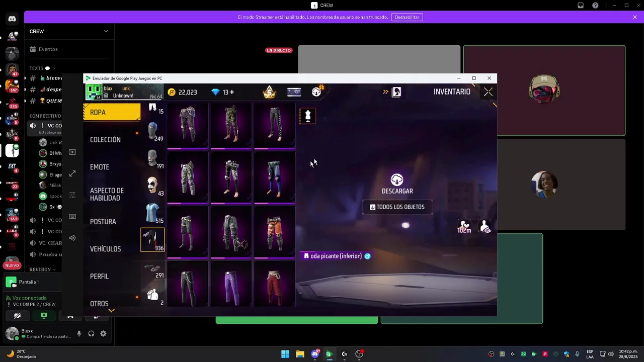Open the COLECCIÓN category
The width and height of the screenshot is (644, 362).
pyautogui.click(x=105, y=140)
